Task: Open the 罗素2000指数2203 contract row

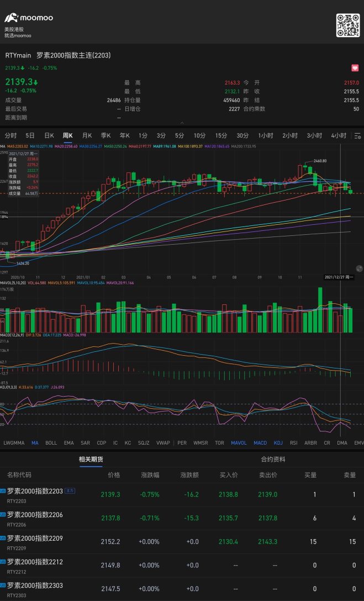Action: click(x=182, y=495)
